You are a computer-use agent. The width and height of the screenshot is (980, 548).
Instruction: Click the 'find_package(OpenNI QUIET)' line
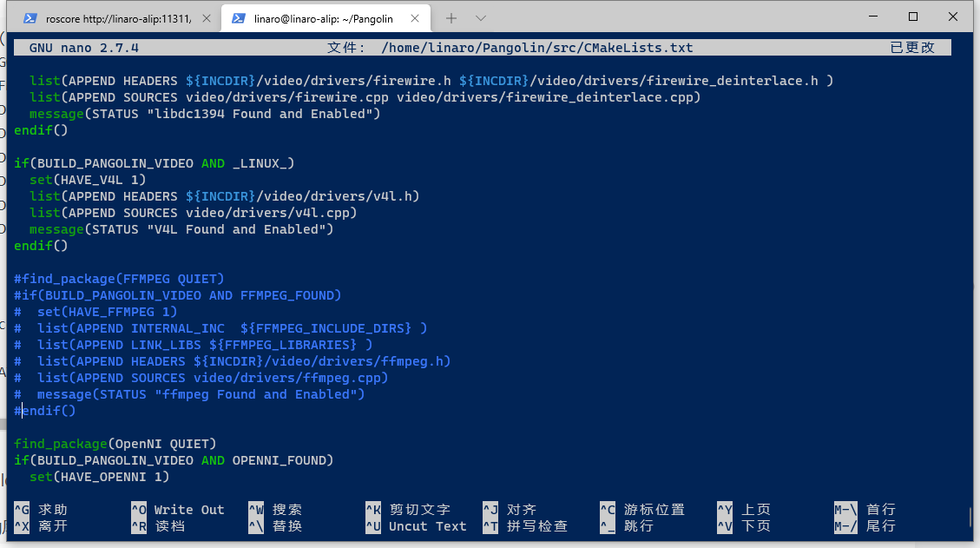tap(115, 444)
